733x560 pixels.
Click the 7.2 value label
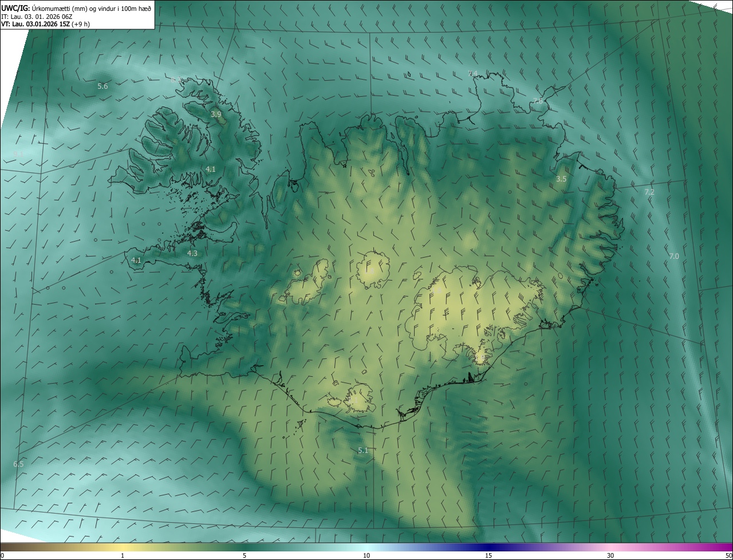[649, 192]
